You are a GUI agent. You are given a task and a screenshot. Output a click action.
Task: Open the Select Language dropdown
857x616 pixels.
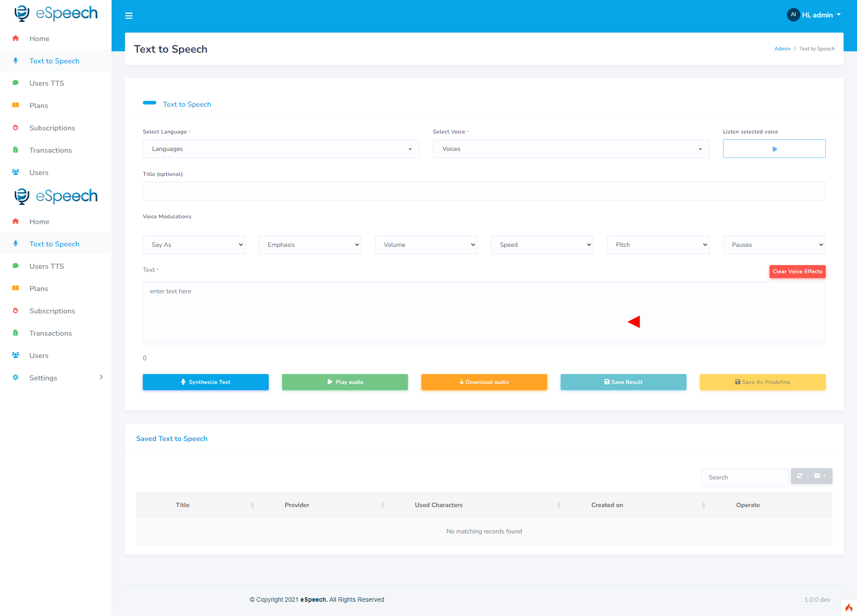tap(281, 149)
